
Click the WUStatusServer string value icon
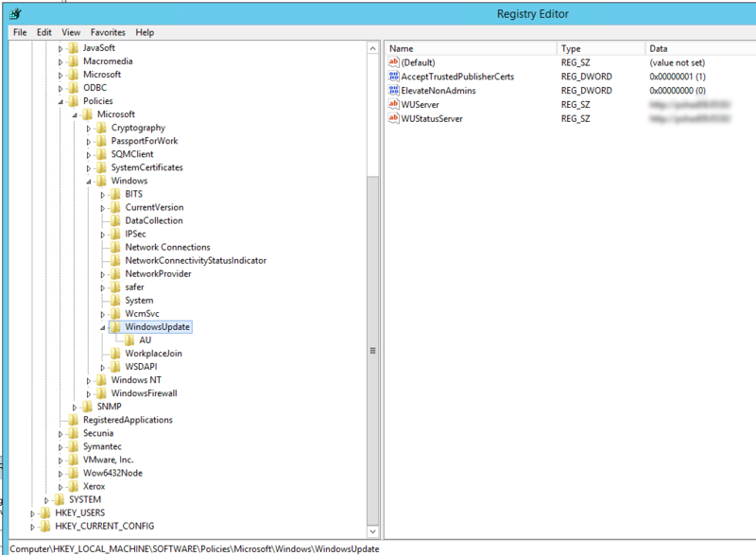394,118
